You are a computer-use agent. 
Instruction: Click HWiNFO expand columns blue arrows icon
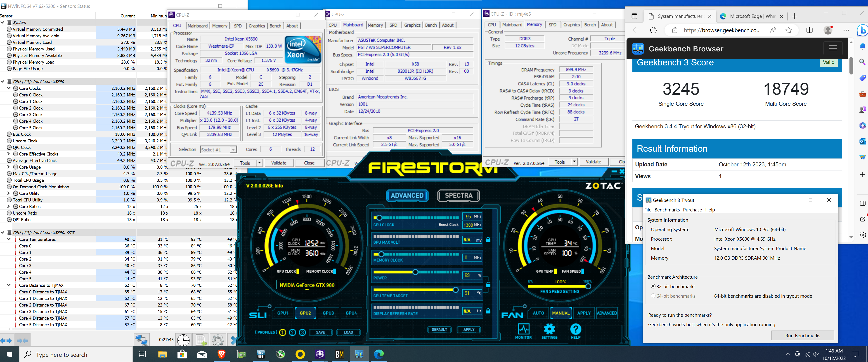[x=6, y=340]
